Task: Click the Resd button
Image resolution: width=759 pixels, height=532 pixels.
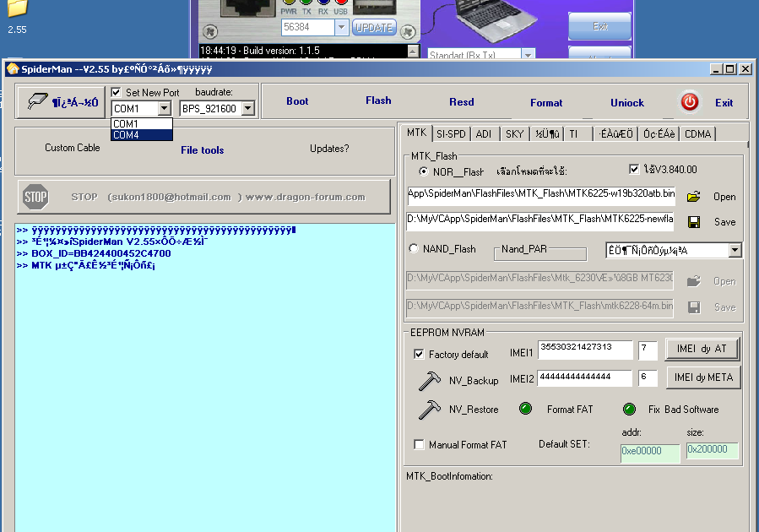Action: click(x=461, y=101)
